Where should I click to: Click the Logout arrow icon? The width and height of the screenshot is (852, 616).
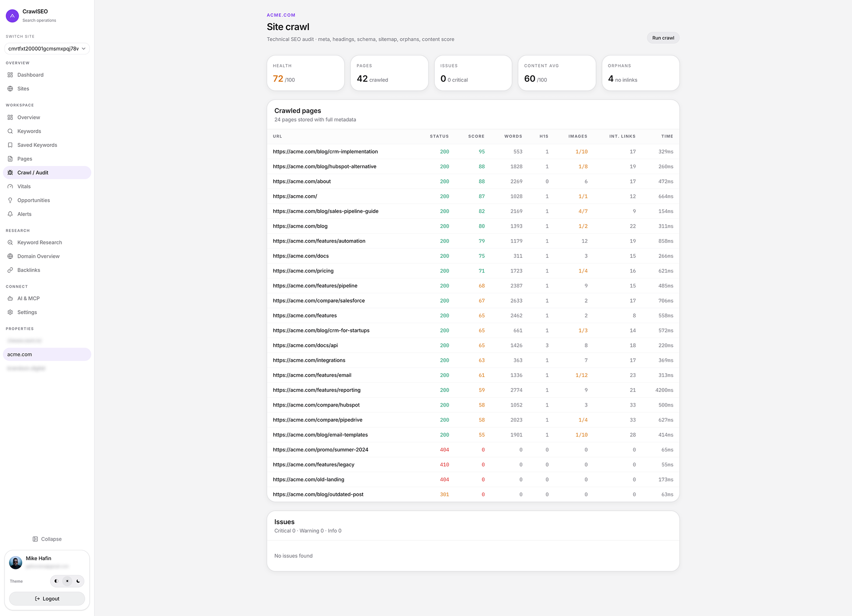(37, 599)
